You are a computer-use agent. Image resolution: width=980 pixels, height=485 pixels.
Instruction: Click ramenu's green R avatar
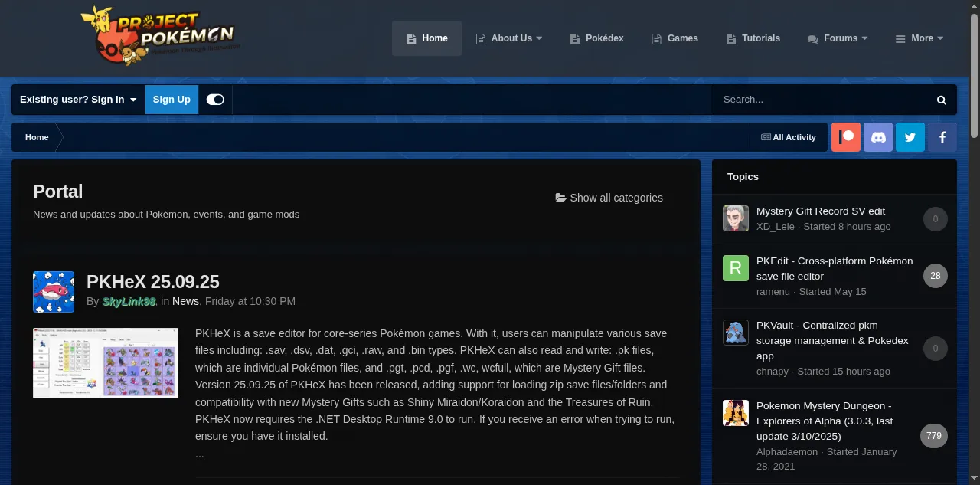coord(736,268)
